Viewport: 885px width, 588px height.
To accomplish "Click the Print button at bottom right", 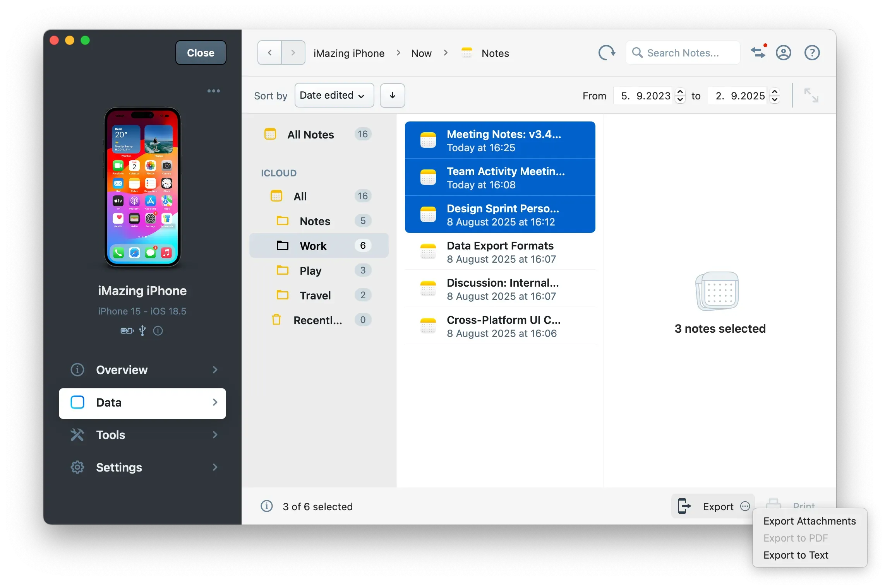I will 803,506.
